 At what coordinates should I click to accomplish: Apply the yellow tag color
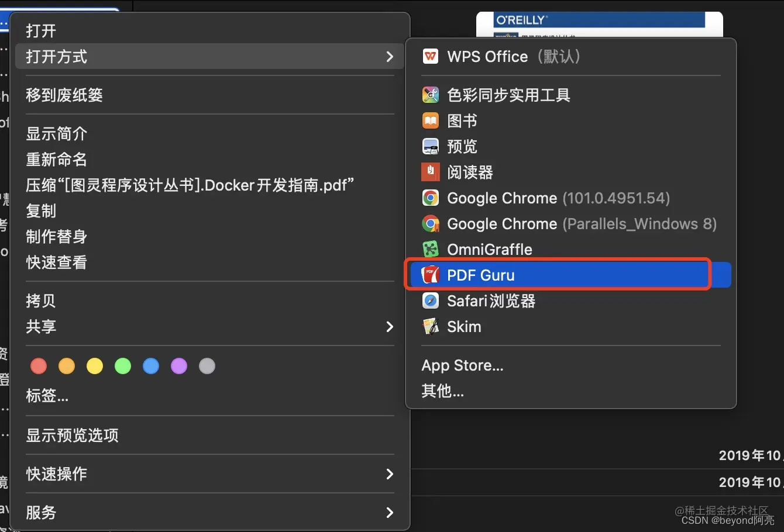click(x=95, y=366)
